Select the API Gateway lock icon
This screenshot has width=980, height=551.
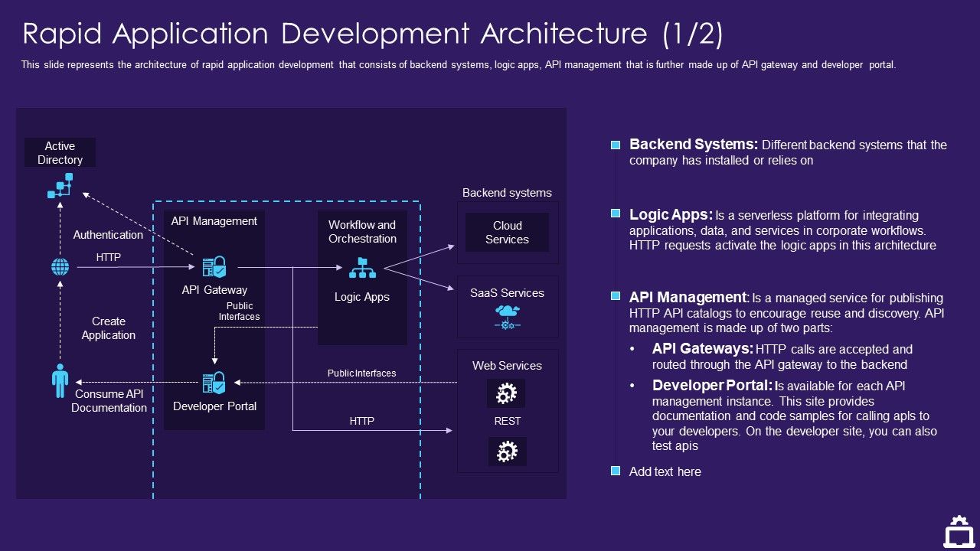(214, 267)
